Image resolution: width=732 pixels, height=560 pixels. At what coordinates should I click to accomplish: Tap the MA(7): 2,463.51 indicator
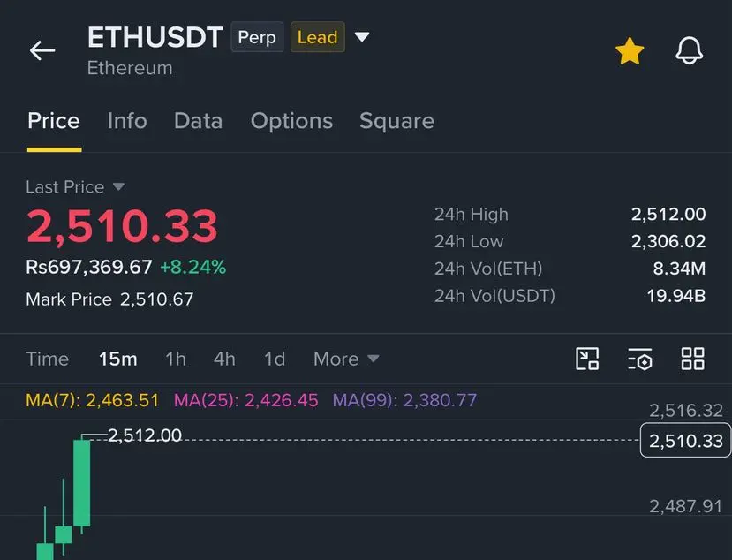[x=93, y=400]
